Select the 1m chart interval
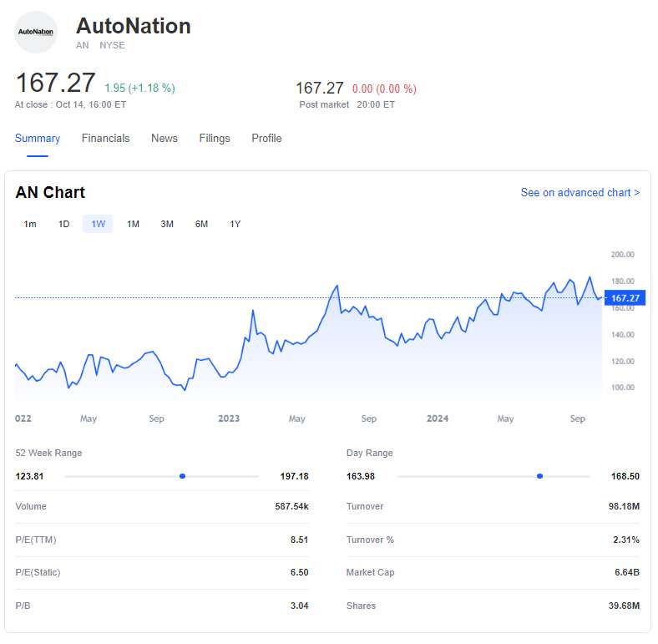This screenshot has width=658, height=644. 30,224
